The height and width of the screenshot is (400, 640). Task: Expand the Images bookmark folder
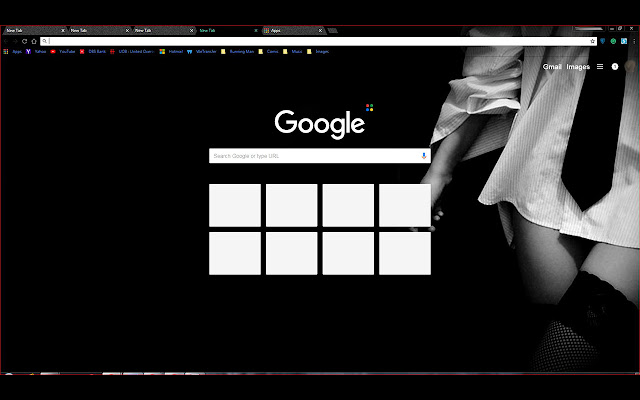[x=318, y=51]
